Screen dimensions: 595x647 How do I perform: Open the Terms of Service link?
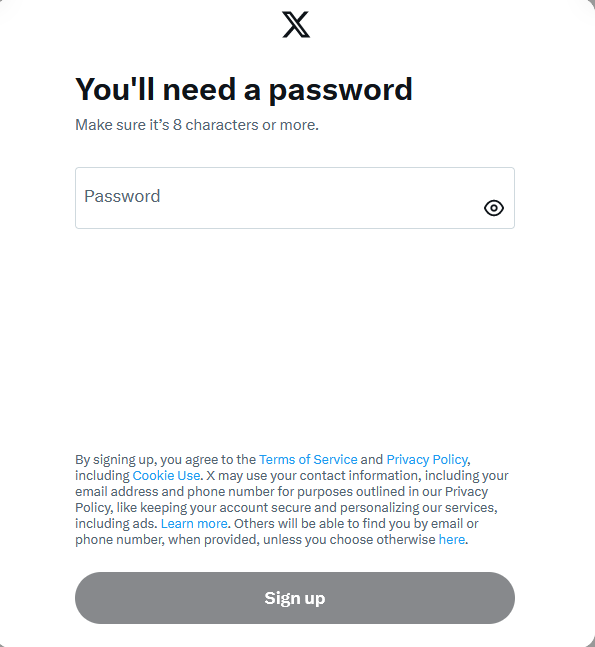(308, 459)
